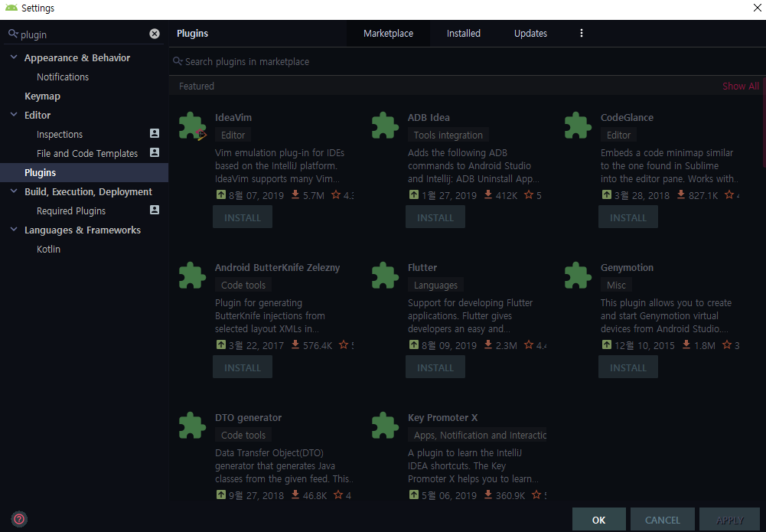Select Plugins in the settings tree
This screenshot has height=532, width=766.
tap(84, 172)
